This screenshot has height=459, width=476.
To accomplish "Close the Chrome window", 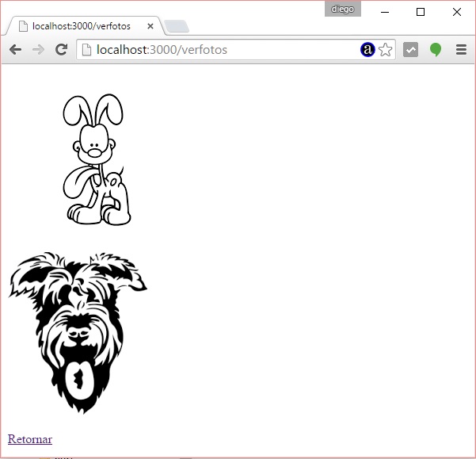I will coord(457,12).
